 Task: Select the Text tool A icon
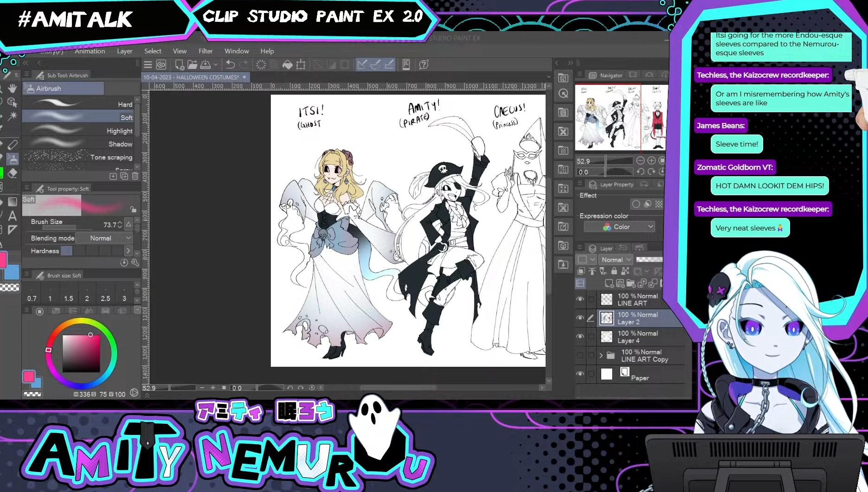(13, 216)
